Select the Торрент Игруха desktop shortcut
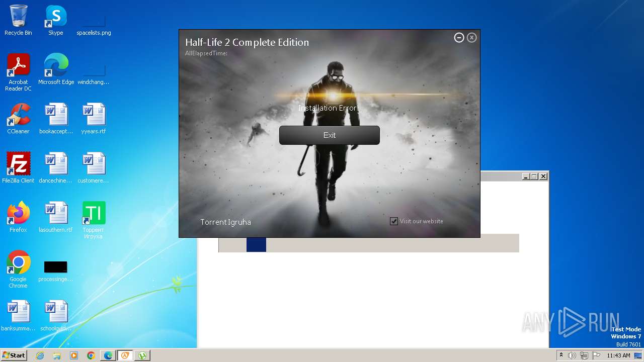 click(x=94, y=220)
